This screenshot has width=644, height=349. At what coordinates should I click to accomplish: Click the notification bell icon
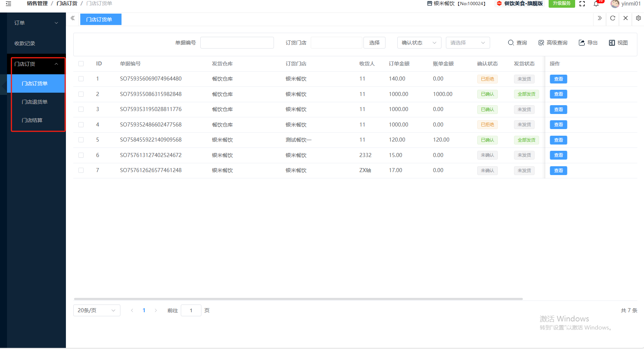596,4
